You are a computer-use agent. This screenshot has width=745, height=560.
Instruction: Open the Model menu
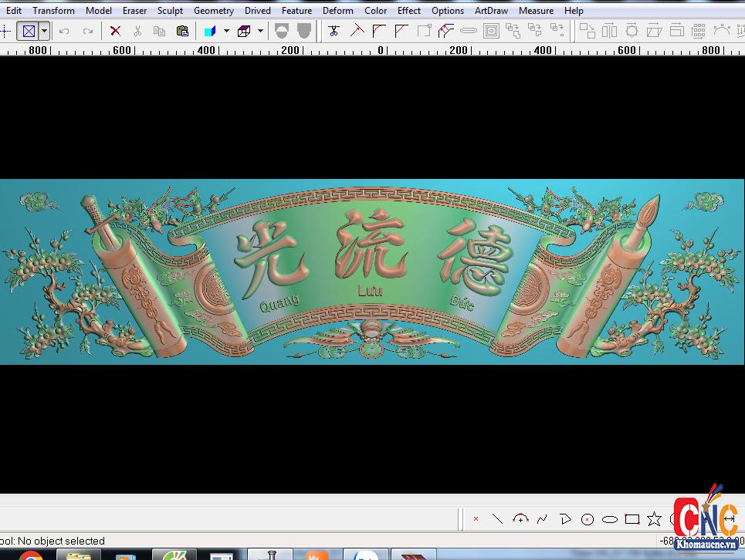[98, 11]
